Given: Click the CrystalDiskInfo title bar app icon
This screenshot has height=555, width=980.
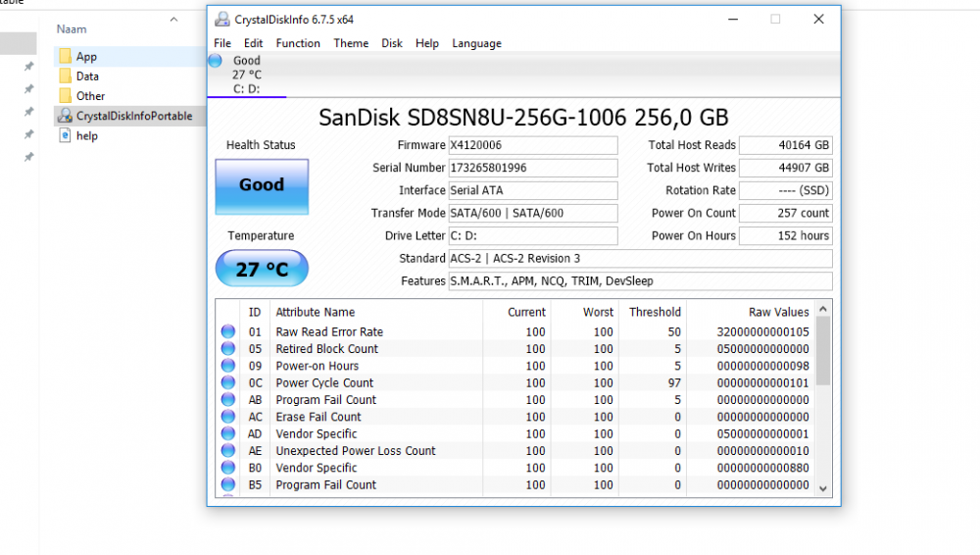Looking at the screenshot, I should tap(222, 20).
